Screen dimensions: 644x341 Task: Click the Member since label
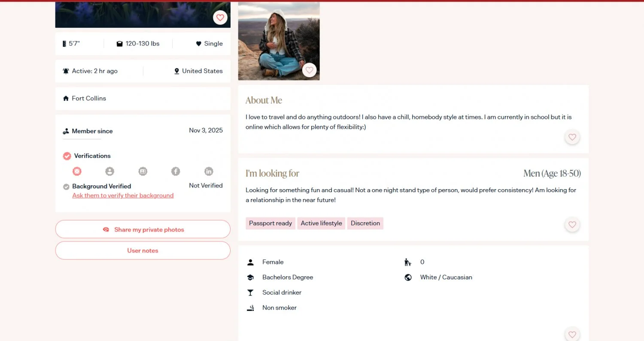tap(92, 131)
